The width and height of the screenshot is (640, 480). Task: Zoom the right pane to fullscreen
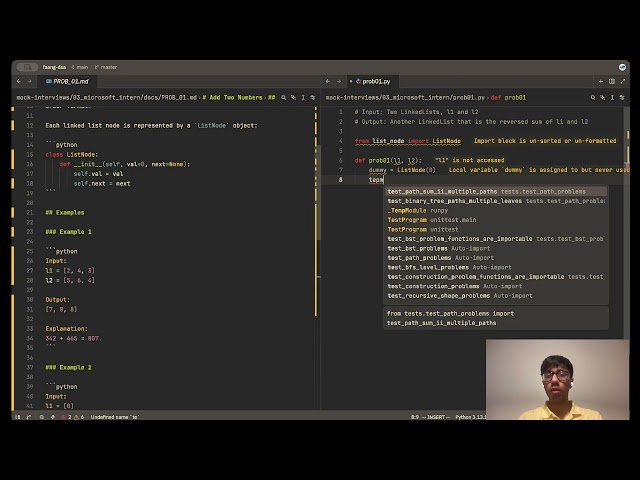[622, 81]
